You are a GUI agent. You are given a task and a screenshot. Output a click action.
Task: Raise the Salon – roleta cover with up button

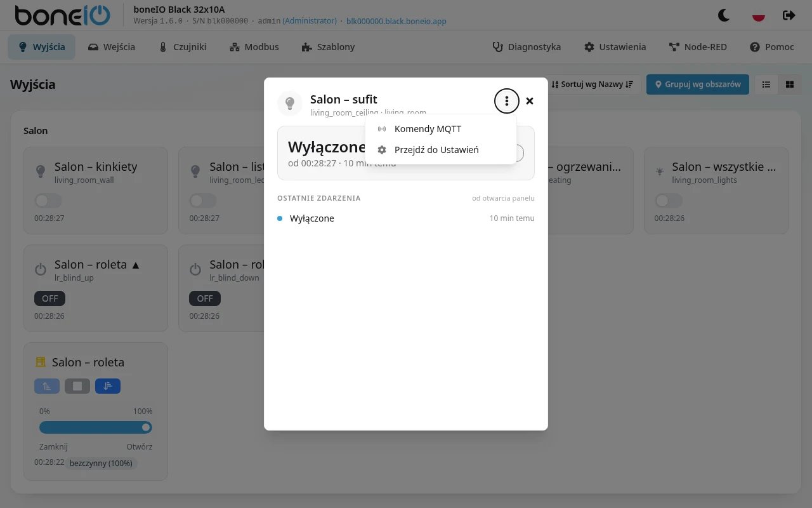point(47,385)
